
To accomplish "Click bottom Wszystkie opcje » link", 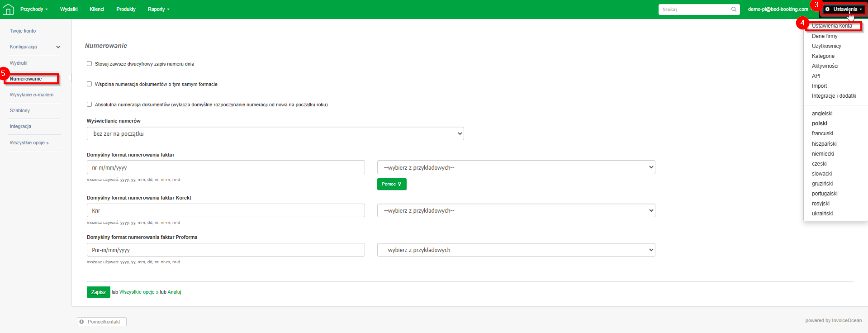I will [x=139, y=292].
